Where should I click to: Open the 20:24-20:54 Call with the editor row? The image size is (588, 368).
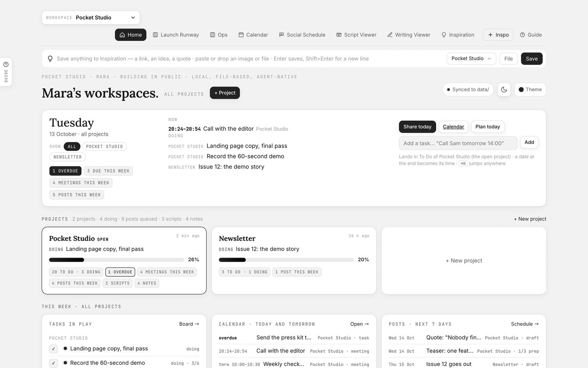(294, 351)
